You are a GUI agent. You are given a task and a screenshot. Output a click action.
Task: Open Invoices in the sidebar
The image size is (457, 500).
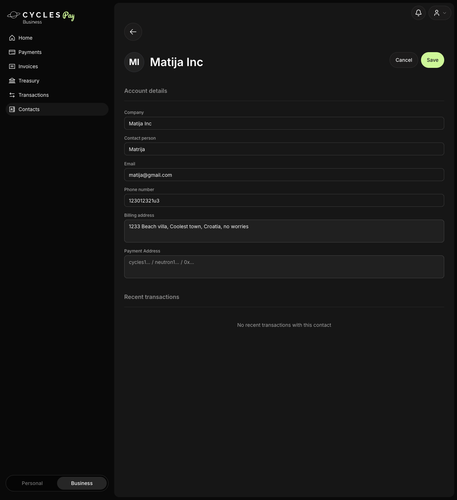(57, 67)
